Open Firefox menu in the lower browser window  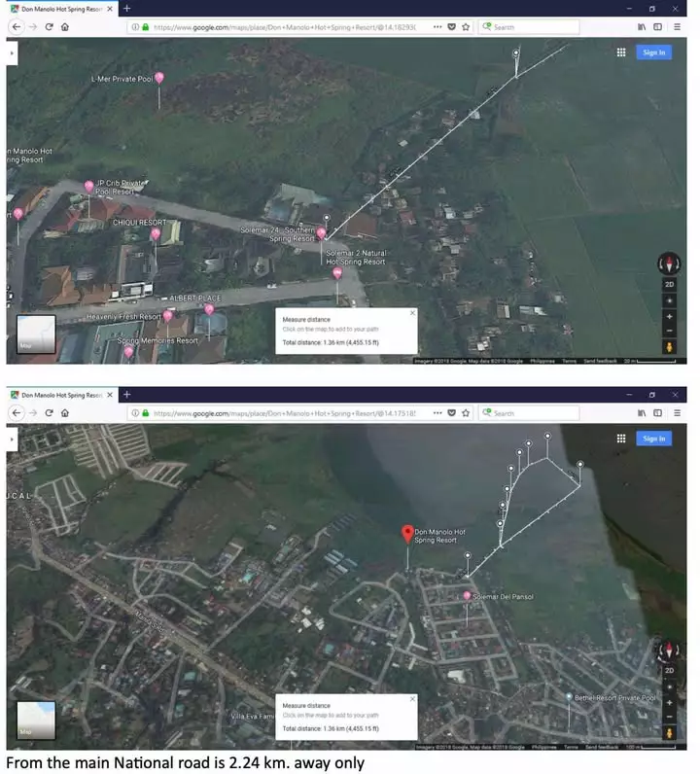click(678, 413)
